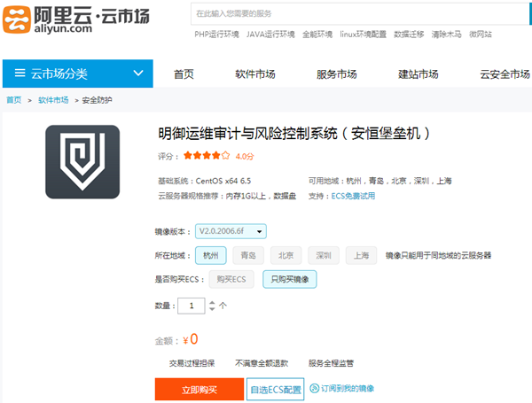Click the 可用地域 region list text
Screen dimensions: 532x403
click(380, 181)
